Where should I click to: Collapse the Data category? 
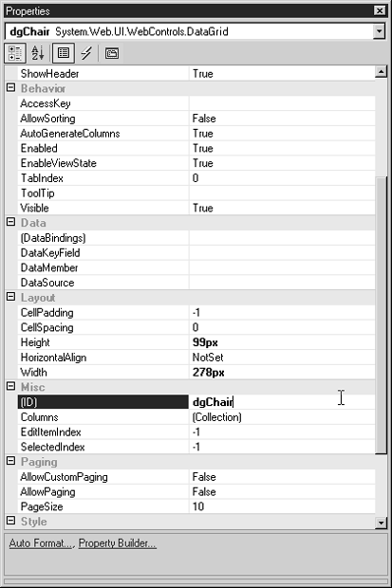click(x=10, y=222)
